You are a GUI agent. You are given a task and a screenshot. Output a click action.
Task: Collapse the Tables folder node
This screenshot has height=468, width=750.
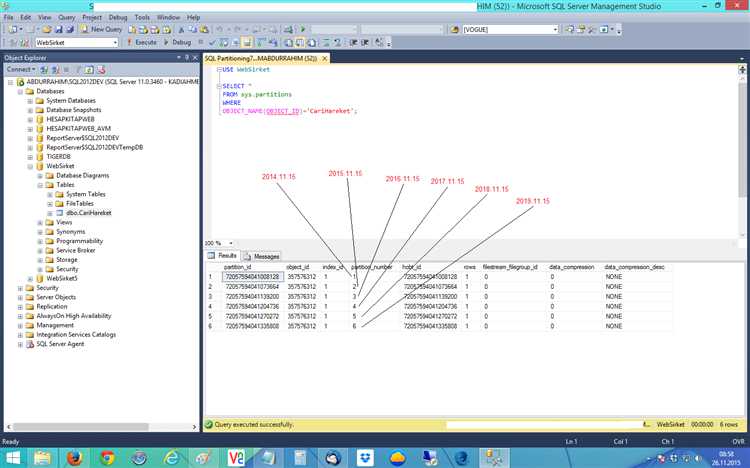[x=42, y=185]
